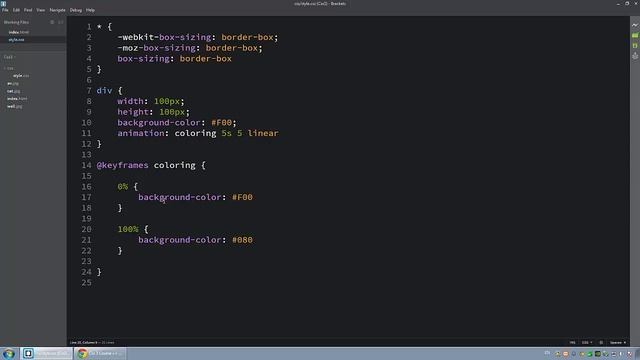Click on '@keyframes' keyword in the code

(122, 165)
